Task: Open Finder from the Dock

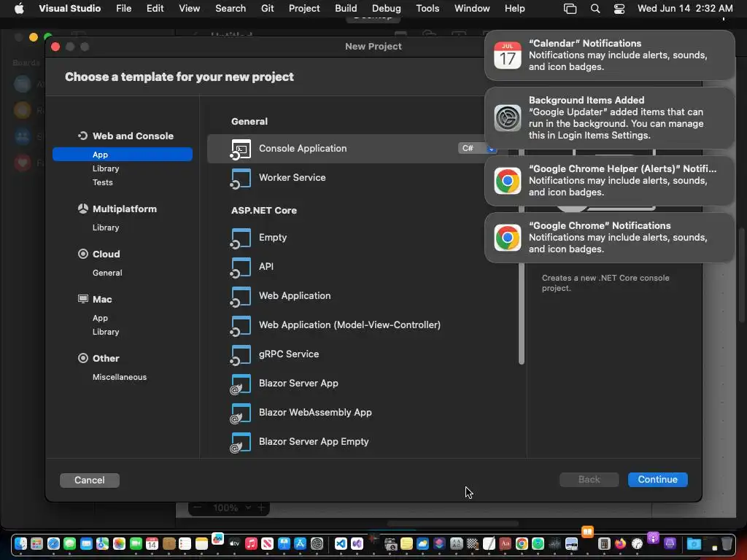Action: pos(20,543)
